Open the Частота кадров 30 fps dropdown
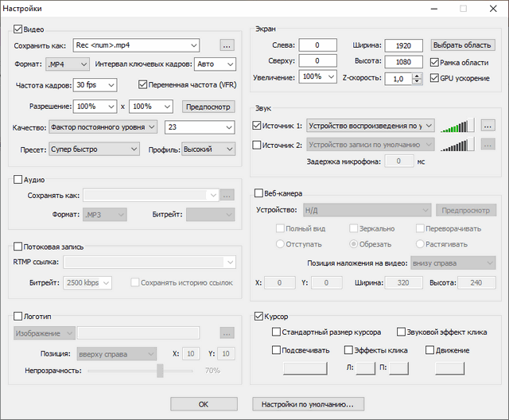This screenshot has height=420, width=509. click(95, 85)
